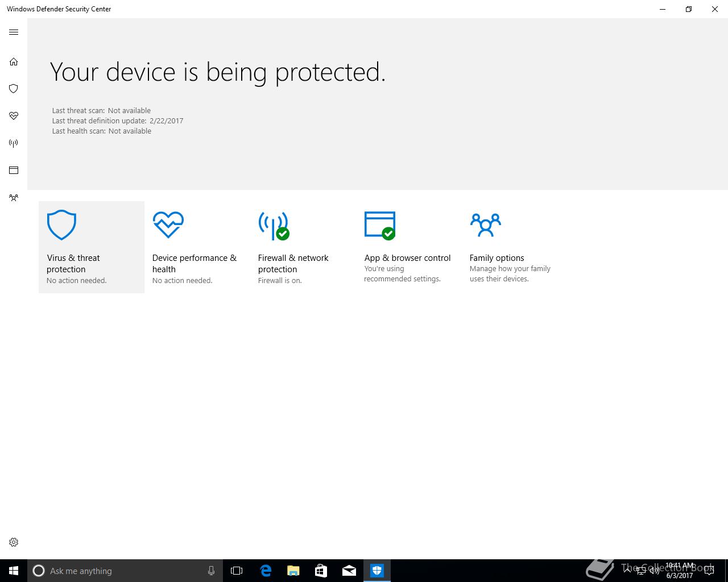The image size is (728, 582).
Task: Open App & browser control sidebar window icon
Action: coord(14,170)
